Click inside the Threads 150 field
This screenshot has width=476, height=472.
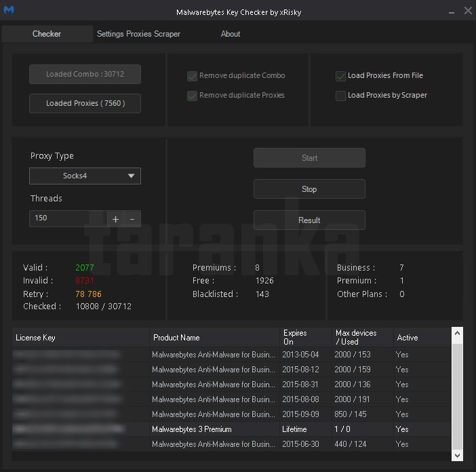(x=68, y=218)
